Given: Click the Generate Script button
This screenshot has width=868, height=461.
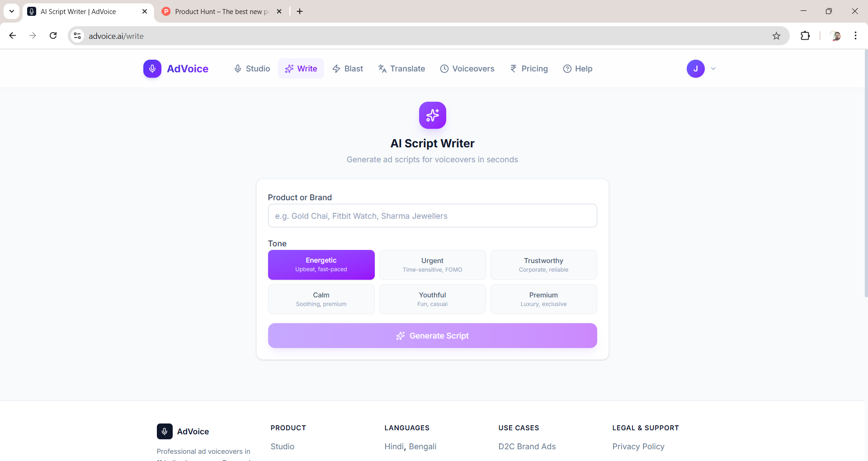Looking at the screenshot, I should pos(433,335).
